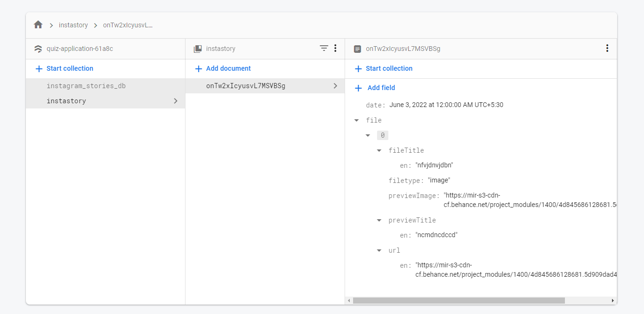Click the chevron next to instastory collection row

point(176,101)
